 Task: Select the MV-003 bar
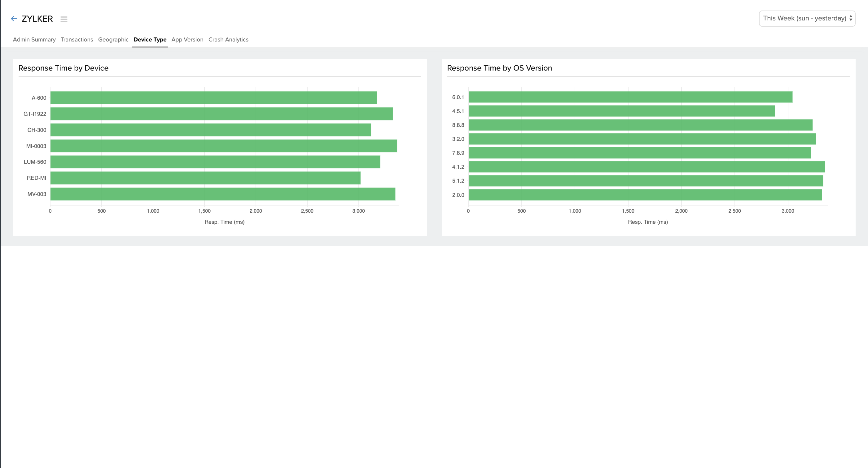[x=222, y=194]
